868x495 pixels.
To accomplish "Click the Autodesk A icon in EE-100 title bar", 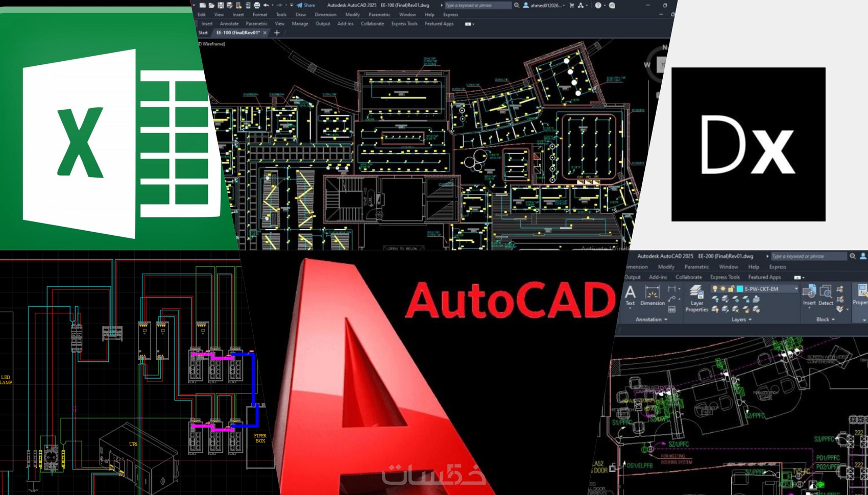I will pyautogui.click(x=581, y=5).
